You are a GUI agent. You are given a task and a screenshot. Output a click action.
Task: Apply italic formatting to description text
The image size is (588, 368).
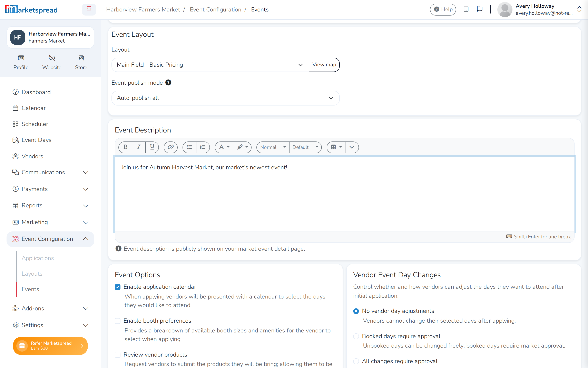pos(139,147)
